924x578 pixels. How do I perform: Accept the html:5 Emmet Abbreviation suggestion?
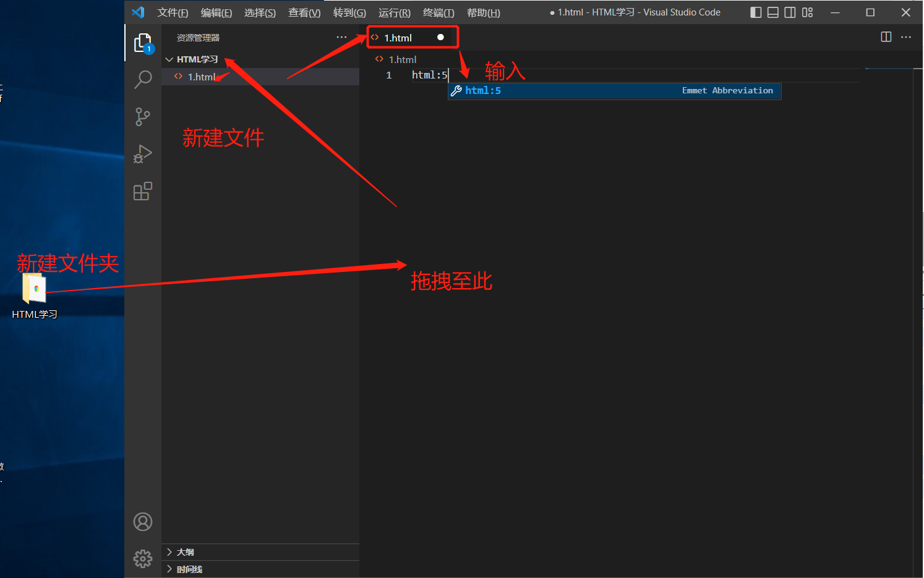615,91
